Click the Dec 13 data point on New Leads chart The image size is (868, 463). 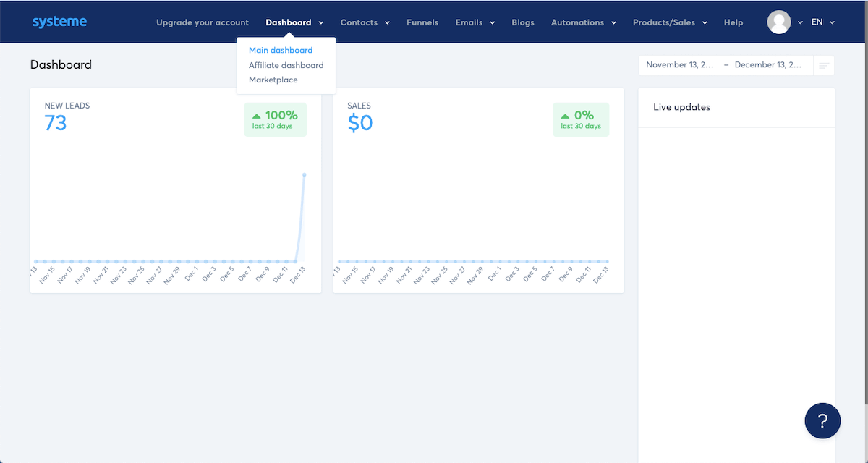[x=305, y=175]
